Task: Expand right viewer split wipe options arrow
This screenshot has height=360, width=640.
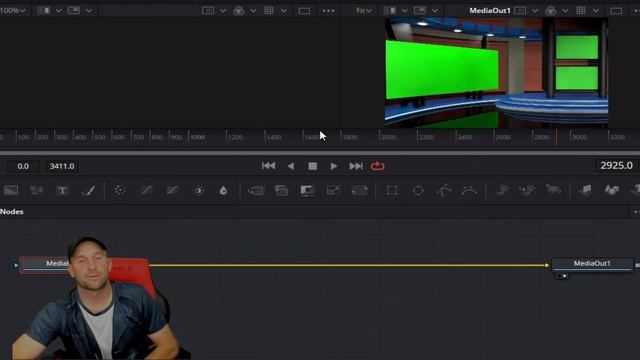Action: pos(404,11)
